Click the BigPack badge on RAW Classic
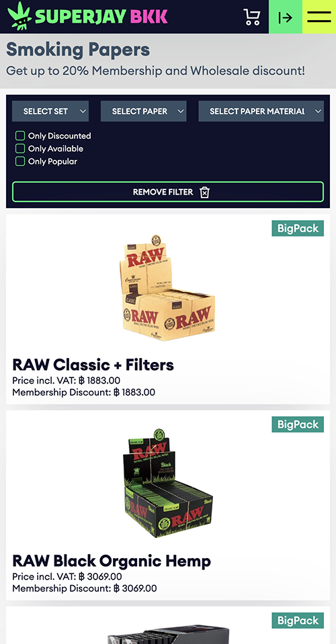 [x=298, y=228]
